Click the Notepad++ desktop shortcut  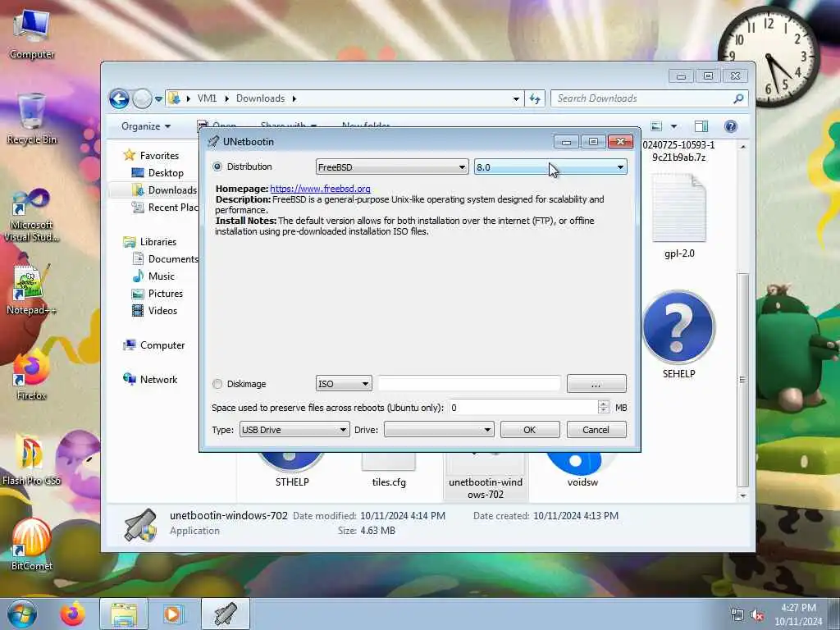point(32,290)
